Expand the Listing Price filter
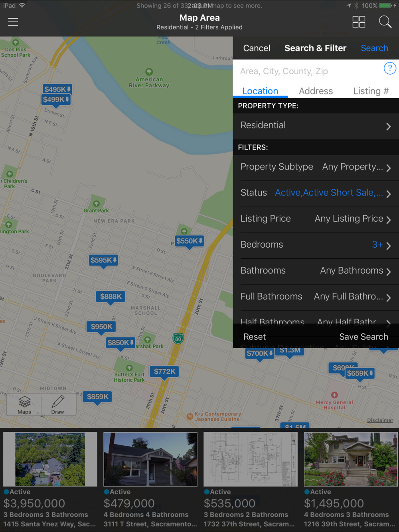This screenshot has height=532, width=399. 316,219
